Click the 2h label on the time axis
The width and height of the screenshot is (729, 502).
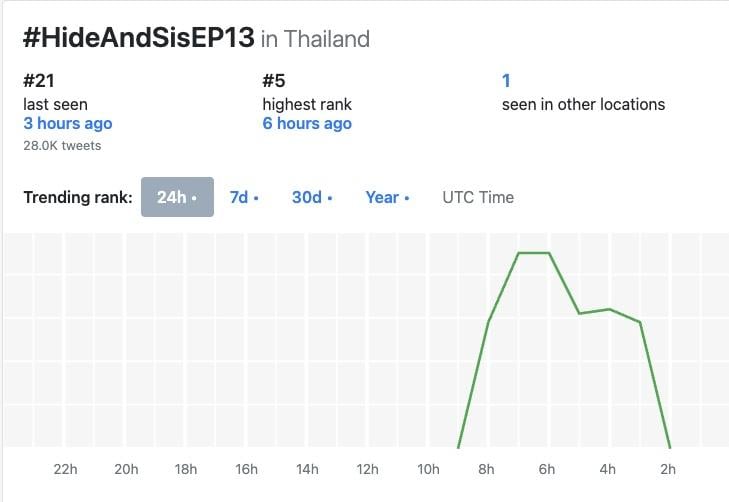(668, 469)
